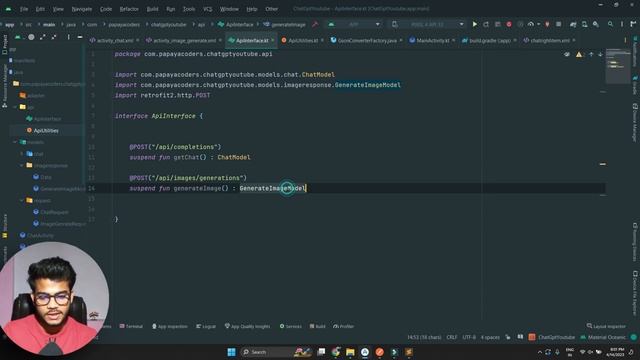Open the VCS menu
The height and width of the screenshot is (360, 640).
point(207,9)
